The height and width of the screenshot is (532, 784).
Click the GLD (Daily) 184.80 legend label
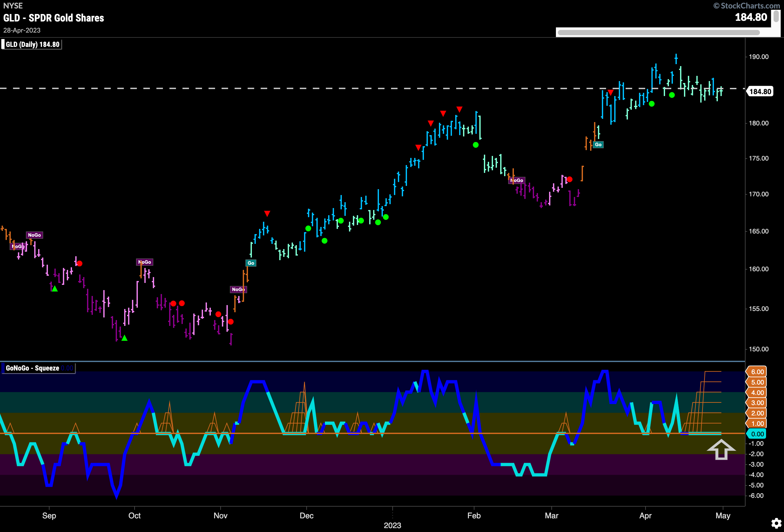pyautogui.click(x=32, y=45)
